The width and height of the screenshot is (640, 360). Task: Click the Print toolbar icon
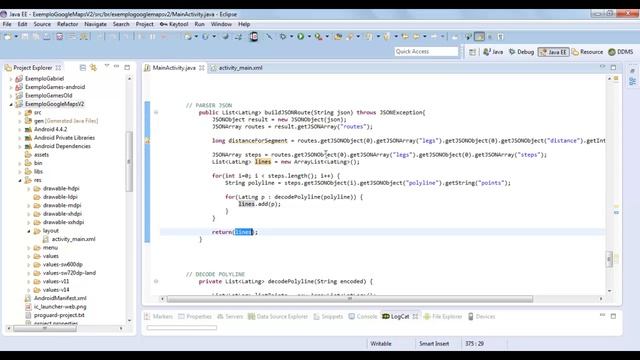[x=47, y=37]
